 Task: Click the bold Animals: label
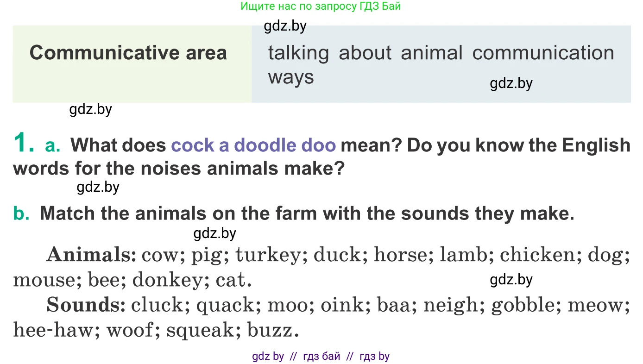(91, 255)
